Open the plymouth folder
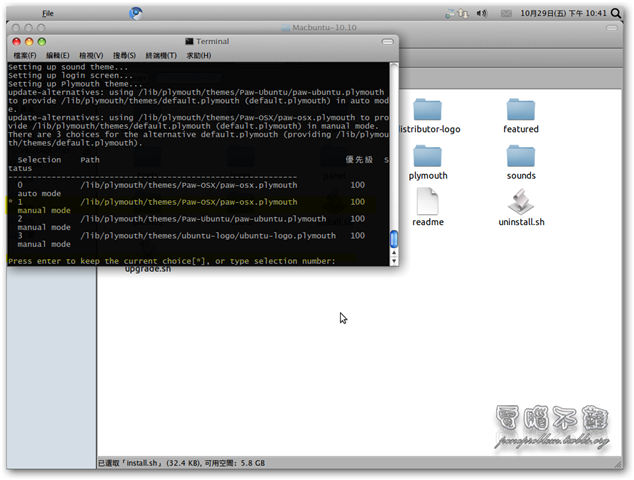Image resolution: width=634 pixels, height=480 pixels. click(x=427, y=158)
